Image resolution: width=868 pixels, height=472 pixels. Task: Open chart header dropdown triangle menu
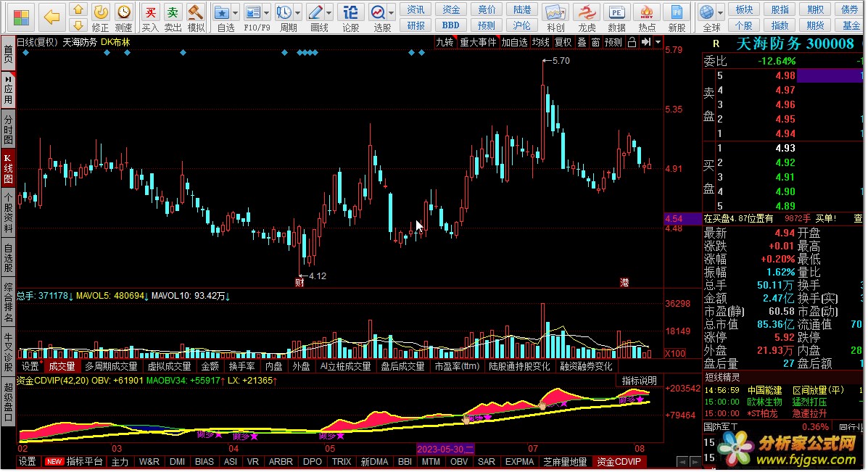click(658, 42)
